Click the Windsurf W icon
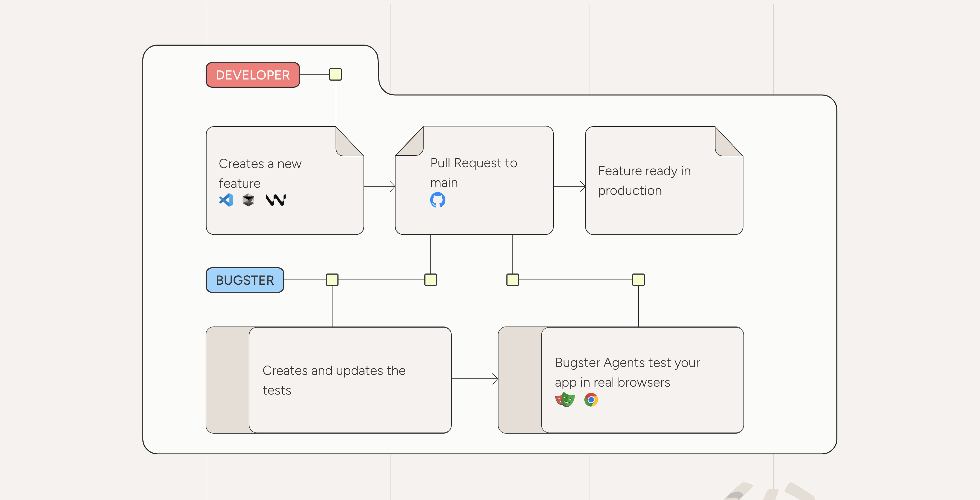The width and height of the screenshot is (980, 500). pos(276,200)
